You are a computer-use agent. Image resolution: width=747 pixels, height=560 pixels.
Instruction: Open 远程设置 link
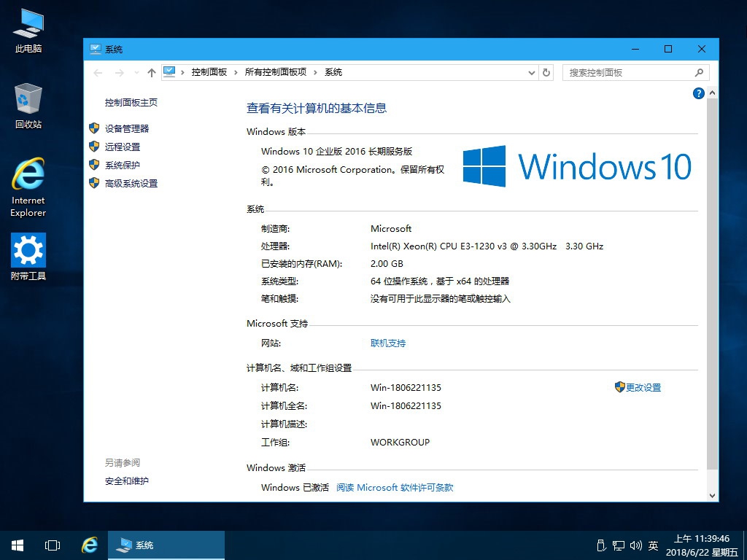tap(123, 147)
